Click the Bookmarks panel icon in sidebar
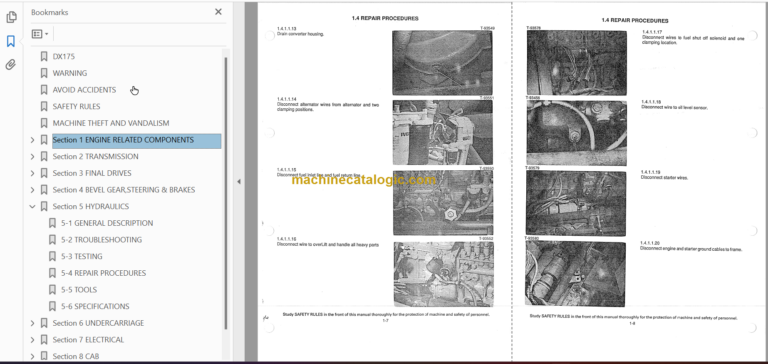Screen dimensions: 768x364 (x=11, y=41)
